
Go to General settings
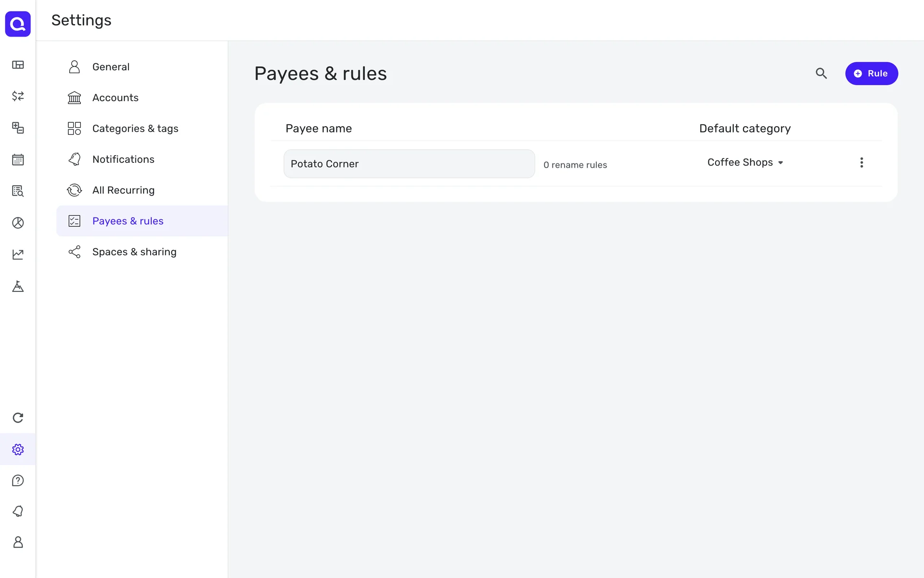point(111,67)
